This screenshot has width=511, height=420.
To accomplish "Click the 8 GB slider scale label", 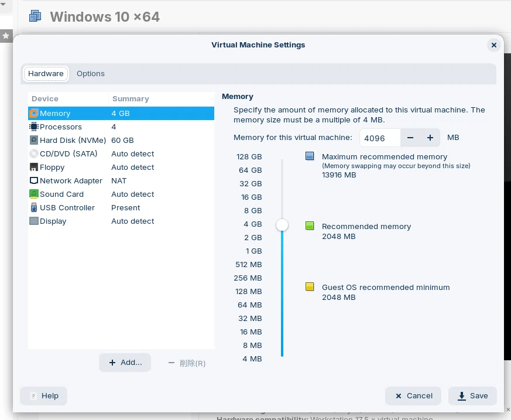I will tap(253, 210).
